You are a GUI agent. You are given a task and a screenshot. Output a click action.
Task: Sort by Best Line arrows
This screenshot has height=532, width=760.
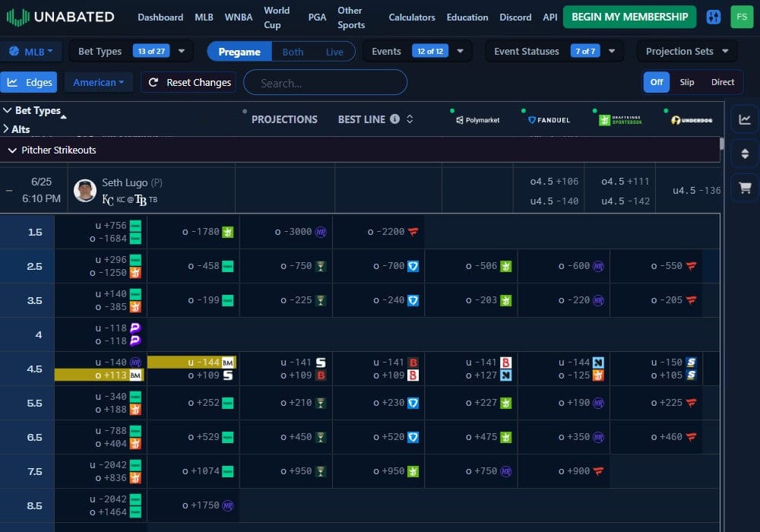(410, 119)
